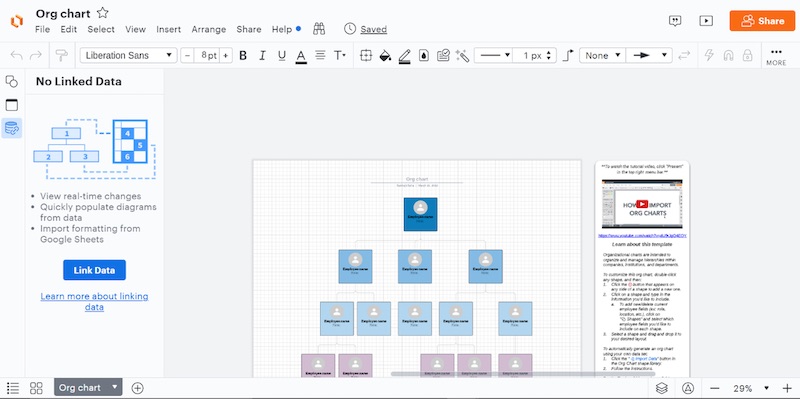
Task: Open the line style dropdown
Action: click(493, 56)
